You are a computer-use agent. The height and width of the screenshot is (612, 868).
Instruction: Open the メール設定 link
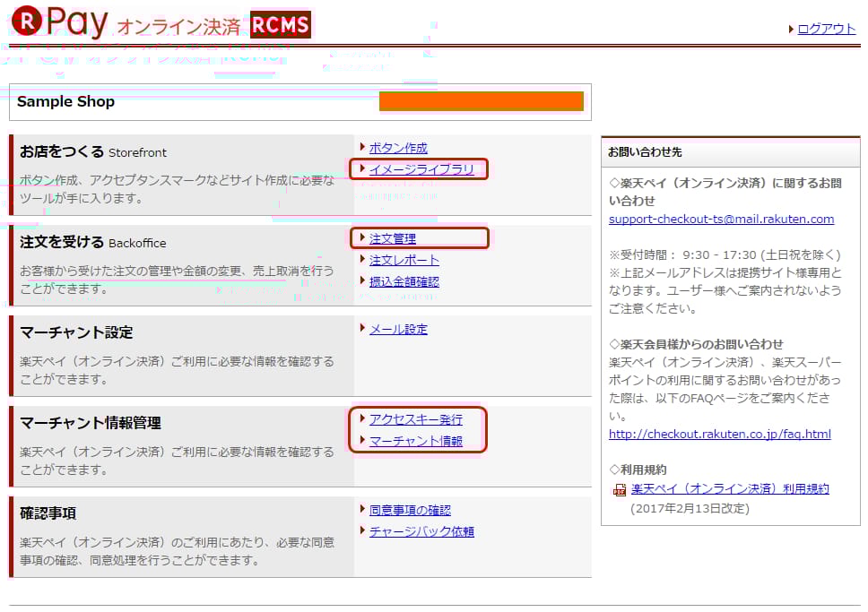click(x=398, y=329)
